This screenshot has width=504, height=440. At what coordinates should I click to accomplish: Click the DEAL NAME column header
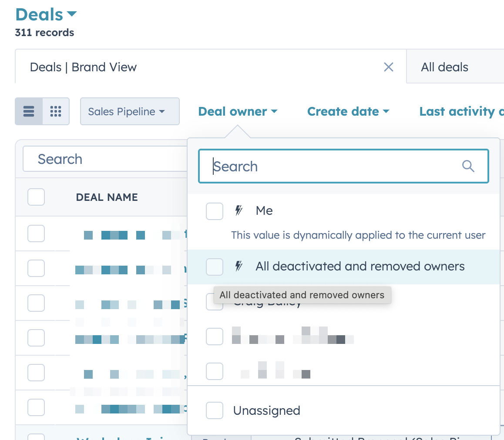[107, 197]
